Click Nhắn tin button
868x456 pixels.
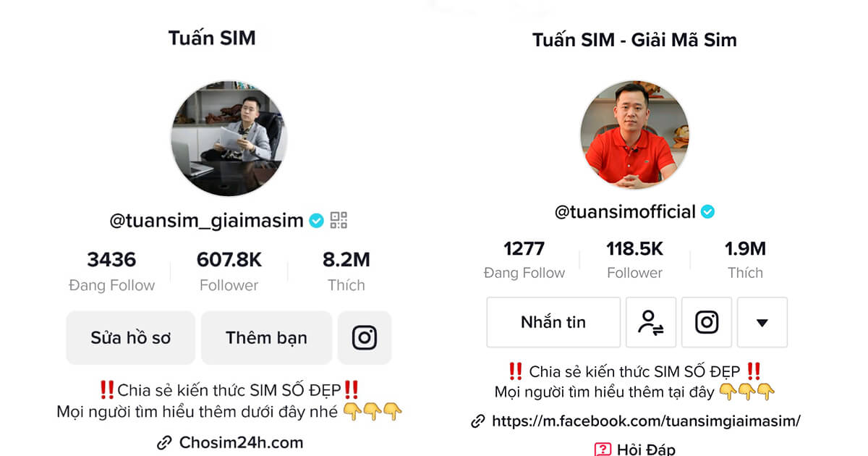point(553,322)
